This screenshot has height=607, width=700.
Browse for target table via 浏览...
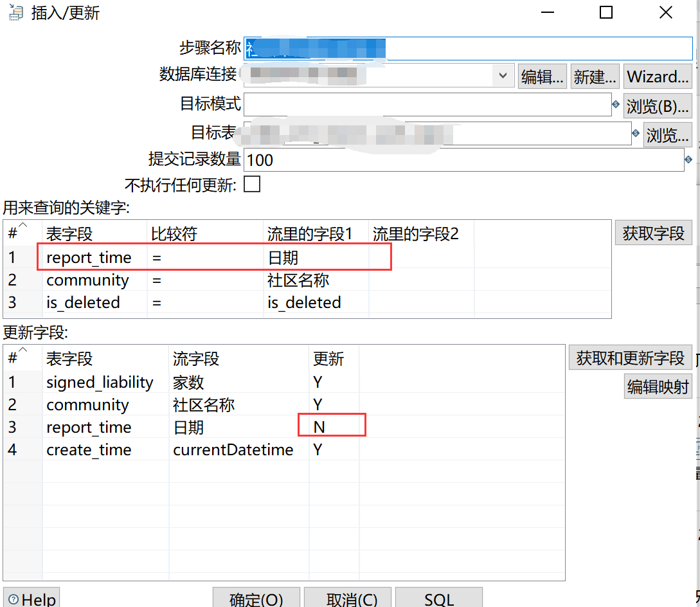667,133
